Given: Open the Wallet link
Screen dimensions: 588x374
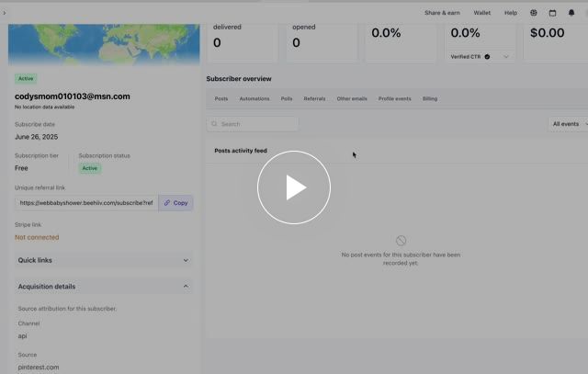Looking at the screenshot, I should [x=482, y=13].
